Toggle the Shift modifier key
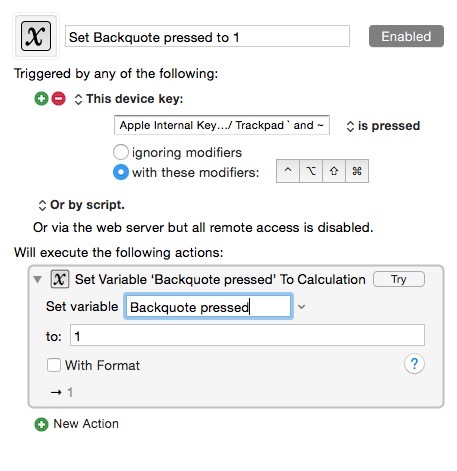The width and height of the screenshot is (457, 471). point(334,171)
